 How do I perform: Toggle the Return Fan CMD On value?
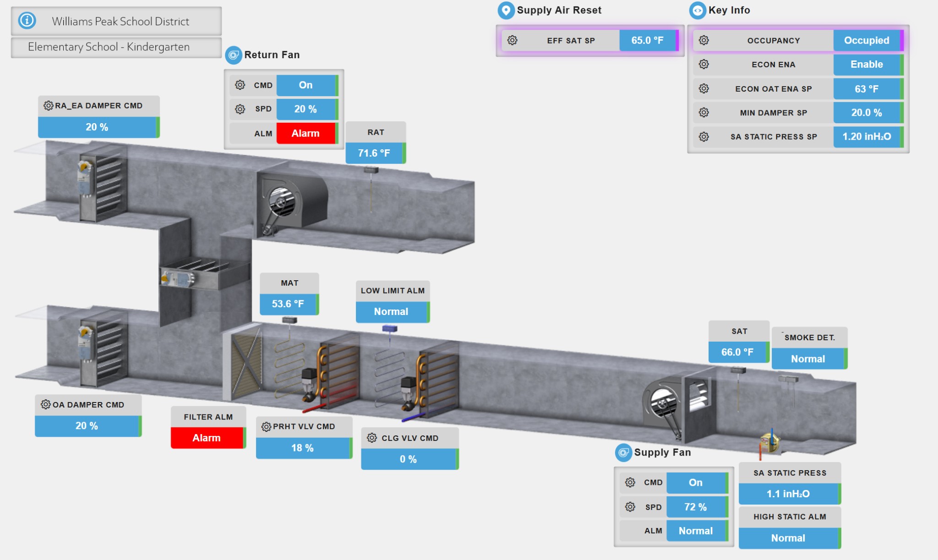306,85
